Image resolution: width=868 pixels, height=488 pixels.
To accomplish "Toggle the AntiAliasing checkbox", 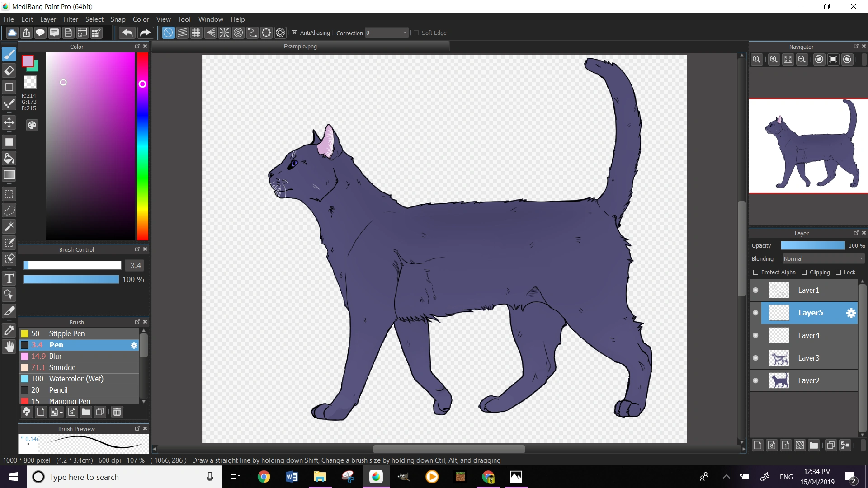I will 295,33.
